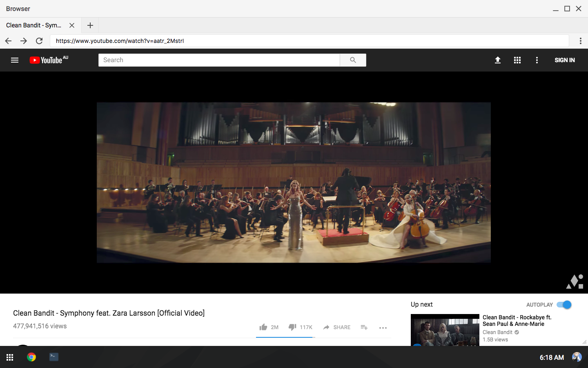Screen dimensions: 588x368
Task: Open YouTube settings three-dot menu
Action: pos(537,60)
